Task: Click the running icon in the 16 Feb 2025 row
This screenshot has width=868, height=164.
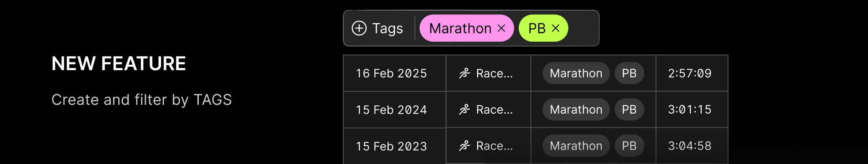Action: click(465, 74)
